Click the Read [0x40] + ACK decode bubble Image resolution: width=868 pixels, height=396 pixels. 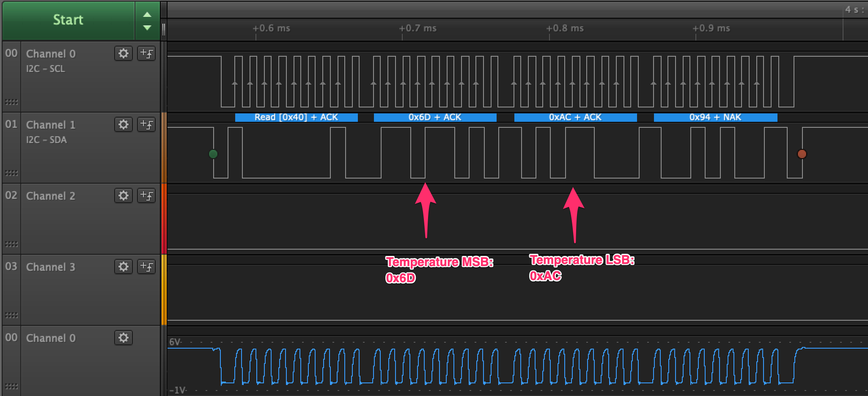pyautogui.click(x=296, y=117)
